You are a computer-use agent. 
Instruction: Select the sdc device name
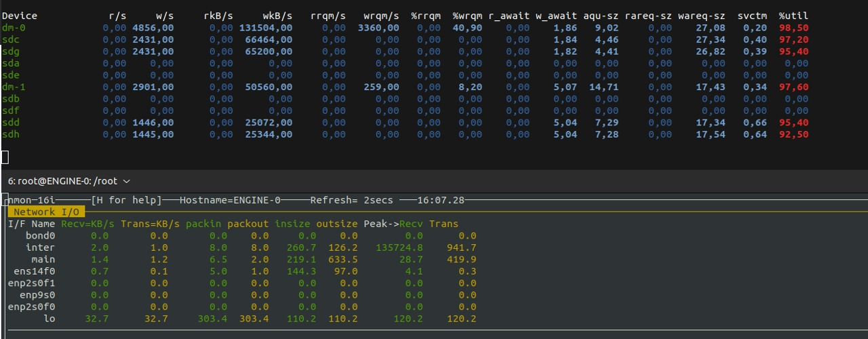11,39
